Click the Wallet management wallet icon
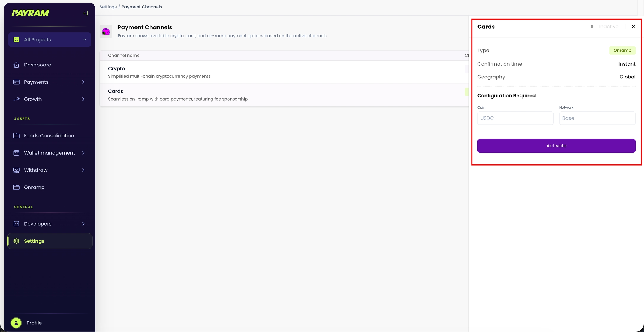This screenshot has width=644, height=332. coord(16,153)
